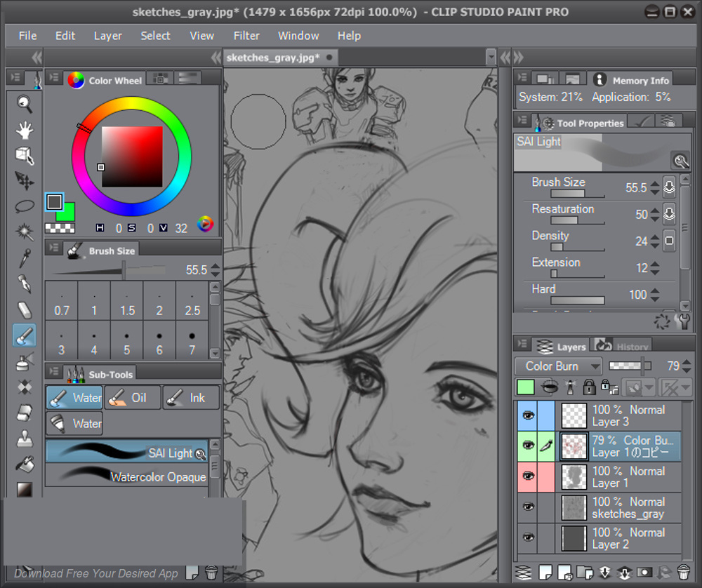Click the Brush Size value 55.5 field

(636, 187)
